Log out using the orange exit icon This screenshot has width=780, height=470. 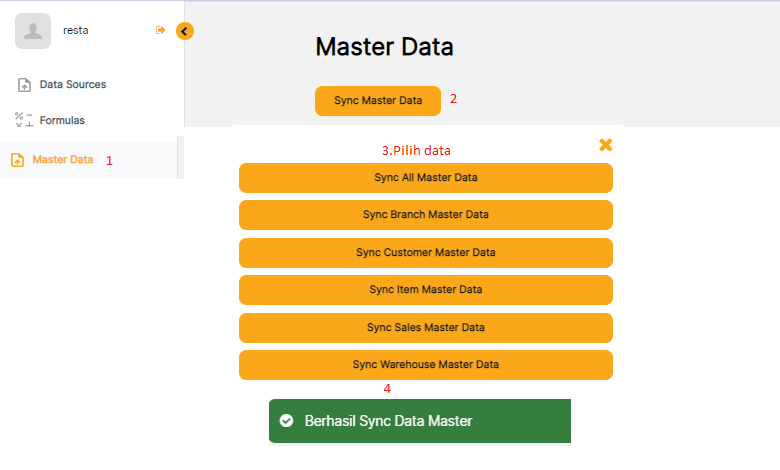(x=160, y=30)
